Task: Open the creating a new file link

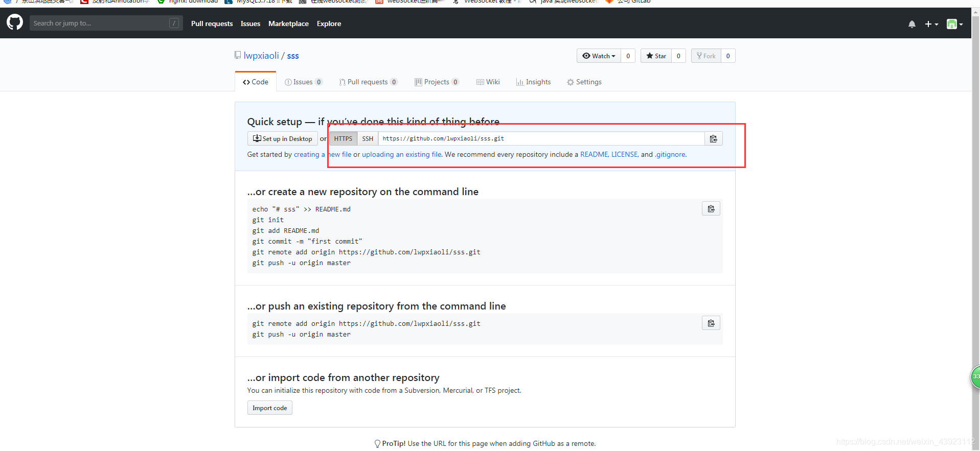Action: (x=323, y=154)
